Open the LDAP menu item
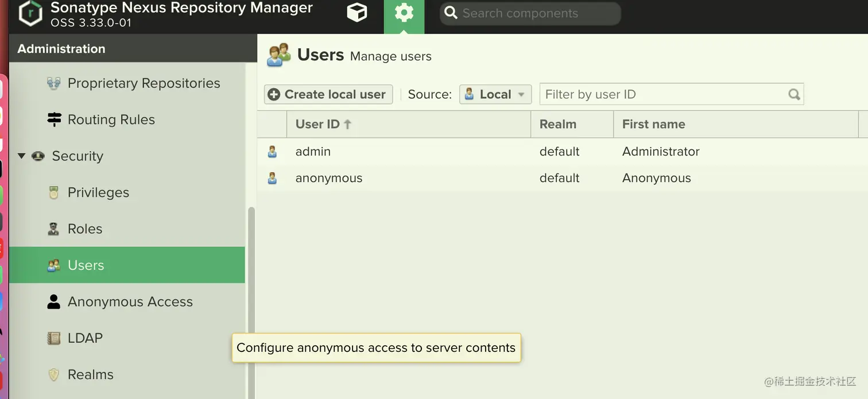Screen dimensions: 868x399 [85, 338]
